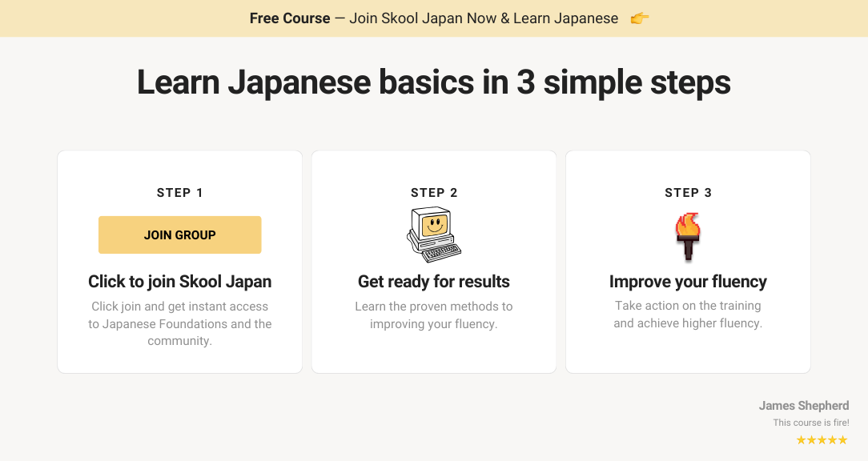Click the flaming torch icon in Step 3
The height and width of the screenshot is (461, 868).
tap(688, 236)
